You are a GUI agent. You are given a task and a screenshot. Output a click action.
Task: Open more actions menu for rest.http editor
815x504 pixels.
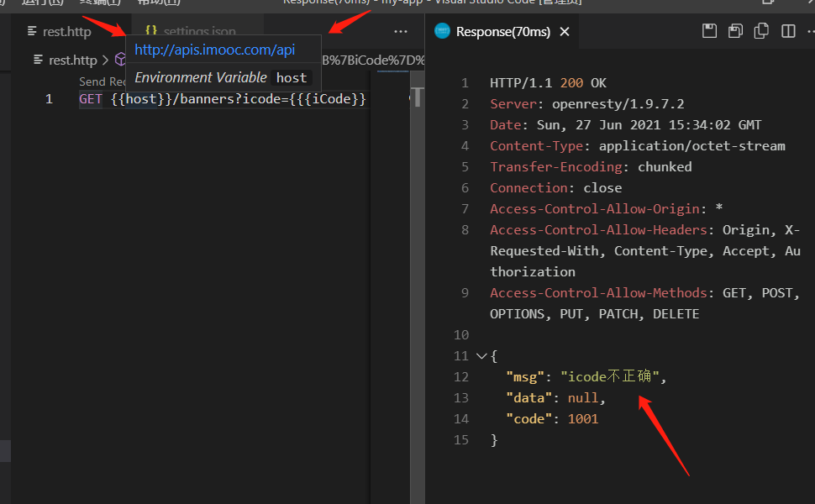click(400, 31)
